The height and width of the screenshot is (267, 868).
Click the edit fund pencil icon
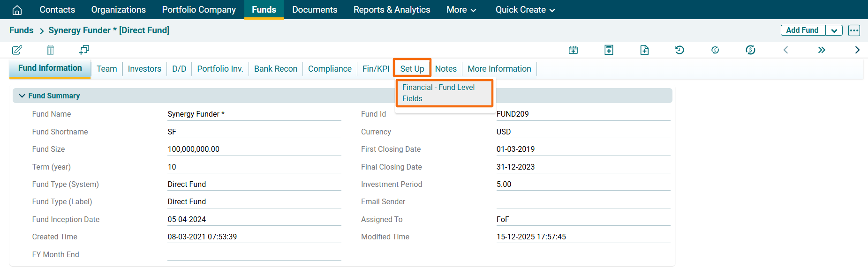17,50
